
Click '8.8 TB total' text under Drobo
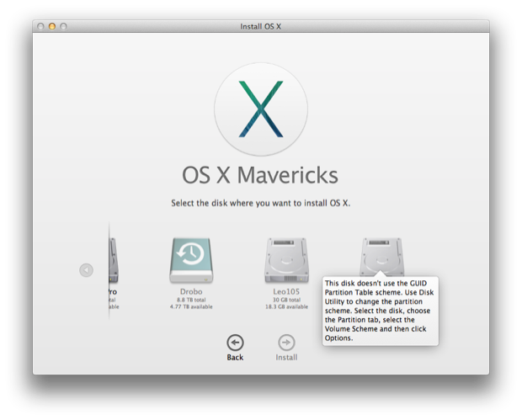pyautogui.click(x=191, y=300)
